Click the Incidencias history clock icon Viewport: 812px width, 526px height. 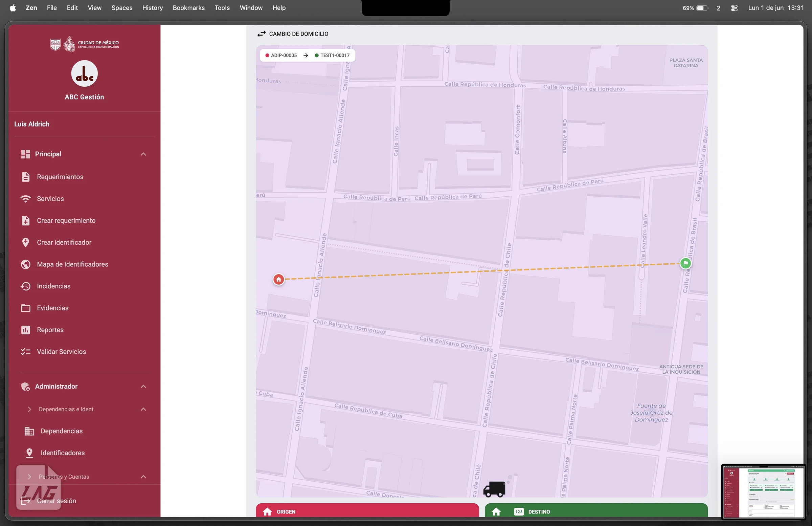click(x=26, y=286)
